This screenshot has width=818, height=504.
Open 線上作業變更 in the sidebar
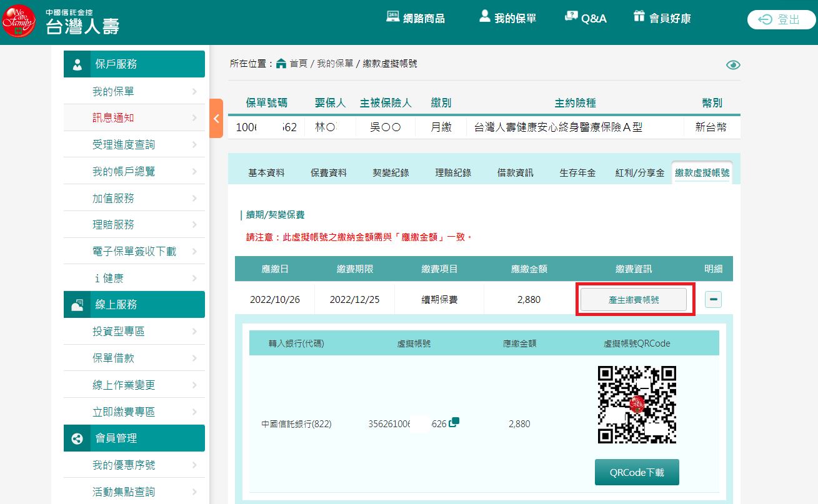(134, 385)
